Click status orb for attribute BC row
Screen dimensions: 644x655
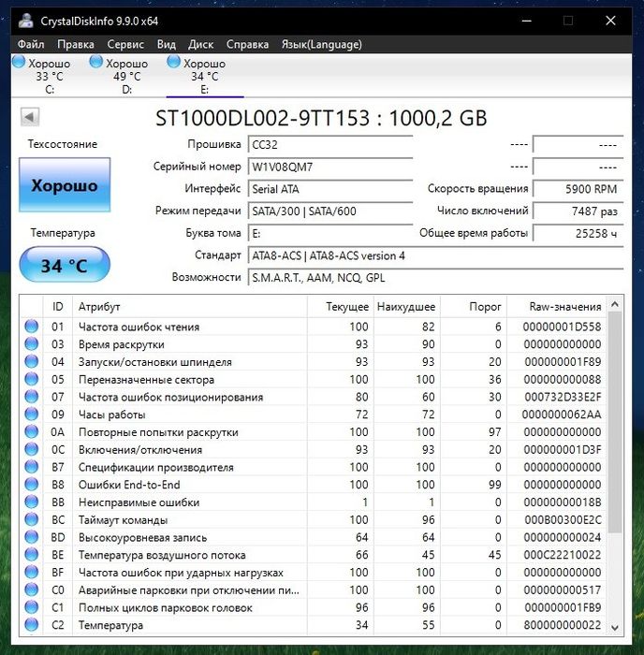(x=31, y=519)
